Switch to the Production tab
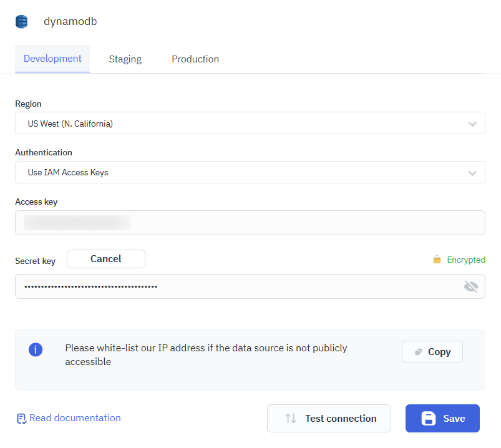Viewport: 501px width, 448px height. pos(195,58)
